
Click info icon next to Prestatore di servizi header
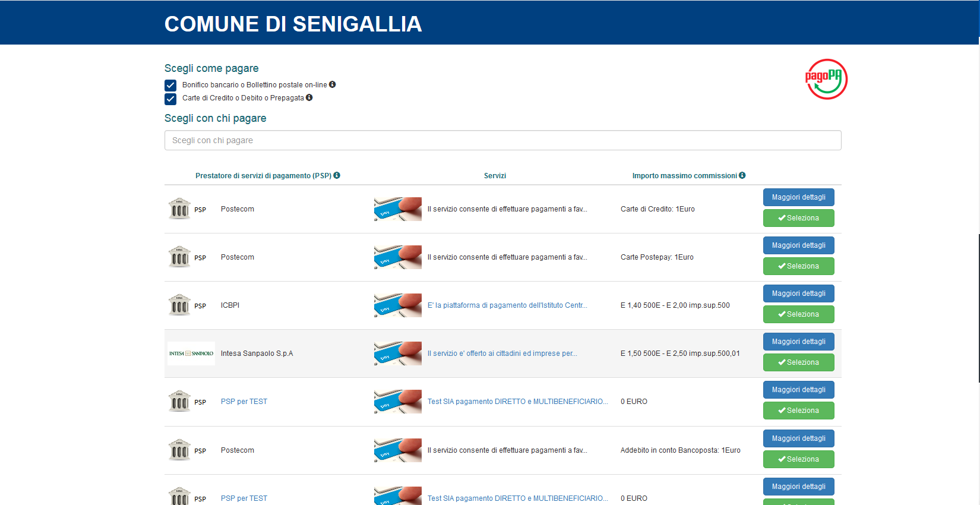click(x=337, y=175)
